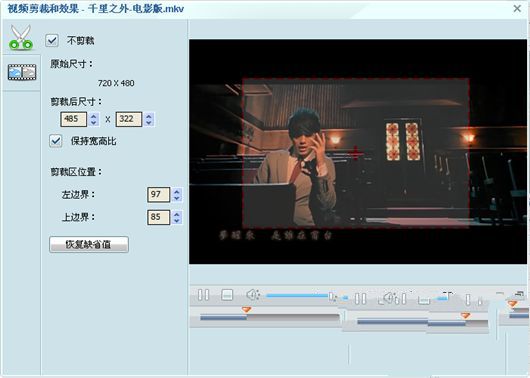Viewport: 530px width, 378px height.
Task: Uncheck the 不剪裁 checkbox
Action: point(52,40)
